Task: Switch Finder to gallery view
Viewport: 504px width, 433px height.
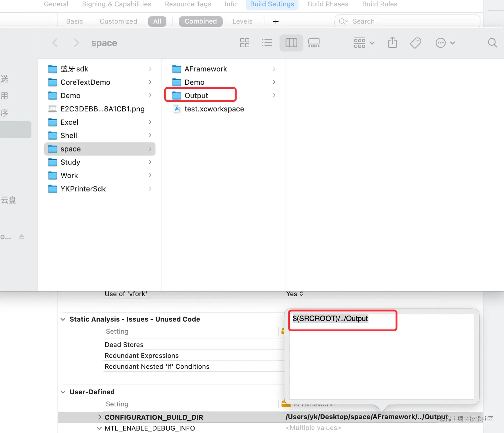Action: (314, 43)
